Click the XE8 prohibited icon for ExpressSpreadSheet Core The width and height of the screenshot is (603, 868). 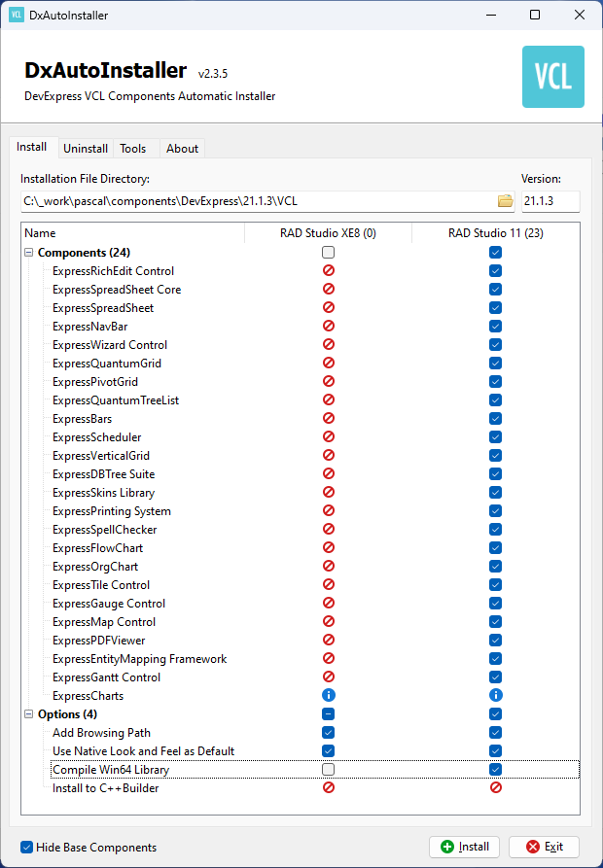click(x=329, y=289)
